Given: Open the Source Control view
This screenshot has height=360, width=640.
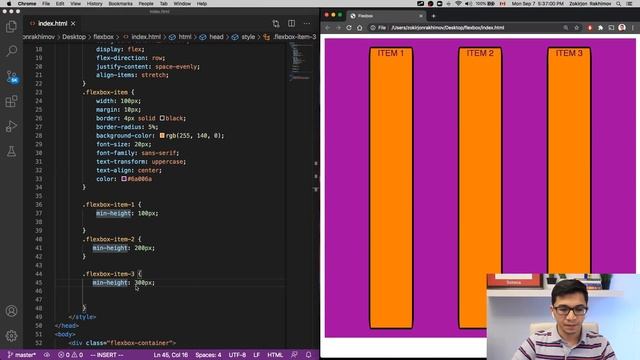Looking at the screenshot, I should tap(12, 77).
